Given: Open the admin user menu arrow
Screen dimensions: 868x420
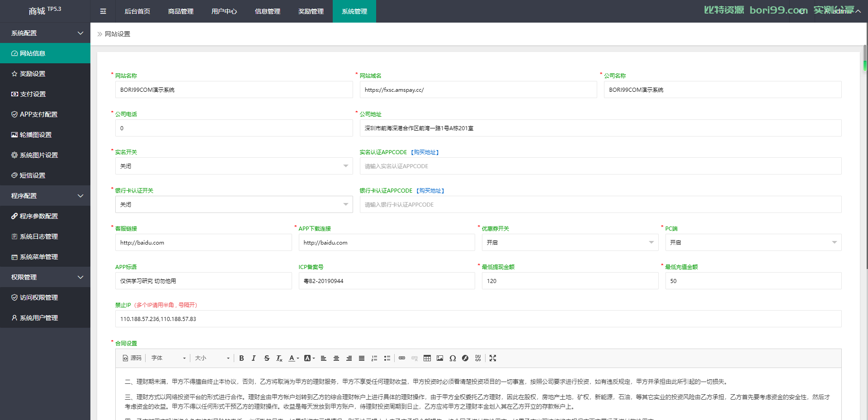Looking at the screenshot, I should pos(858,11).
